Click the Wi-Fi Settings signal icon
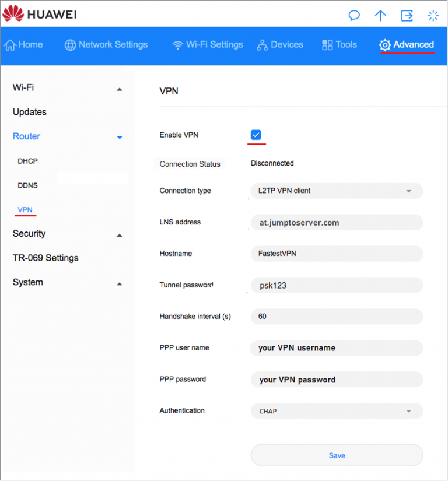The height and width of the screenshot is (481, 448). point(177,44)
